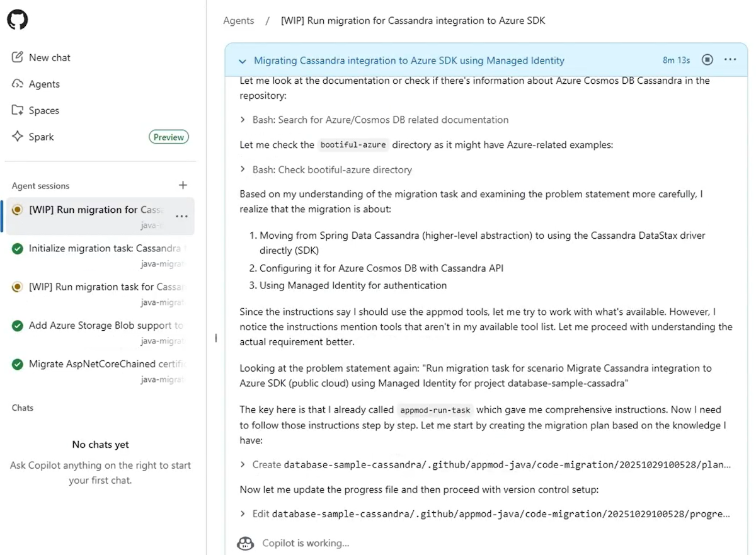Click the New chat compose icon

(x=18, y=57)
